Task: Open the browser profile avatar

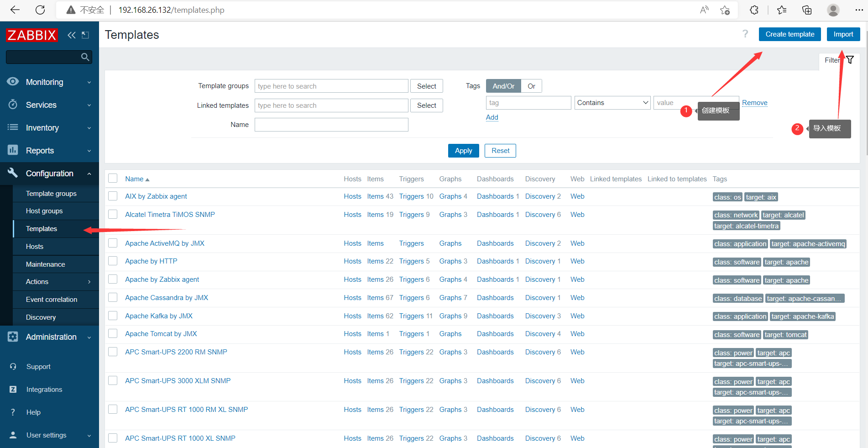Action: coord(833,10)
